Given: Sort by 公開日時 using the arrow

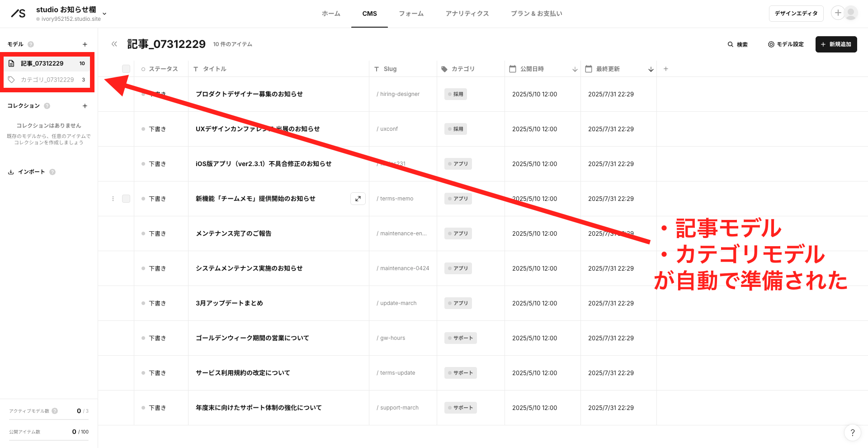Looking at the screenshot, I should pyautogui.click(x=575, y=69).
